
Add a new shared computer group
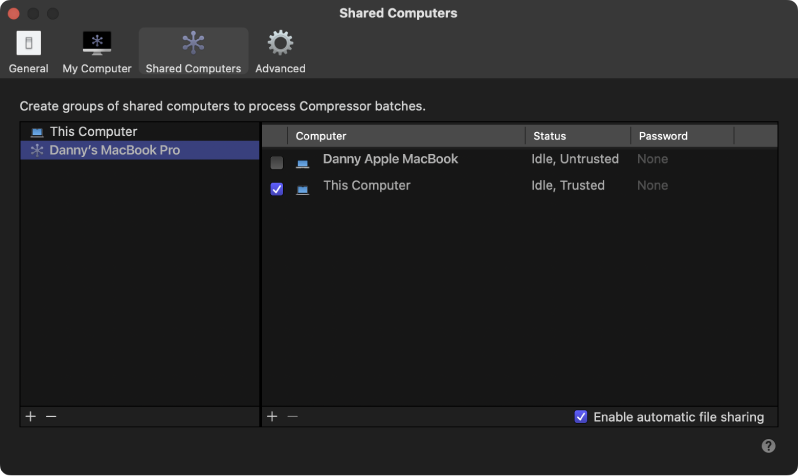coord(30,416)
